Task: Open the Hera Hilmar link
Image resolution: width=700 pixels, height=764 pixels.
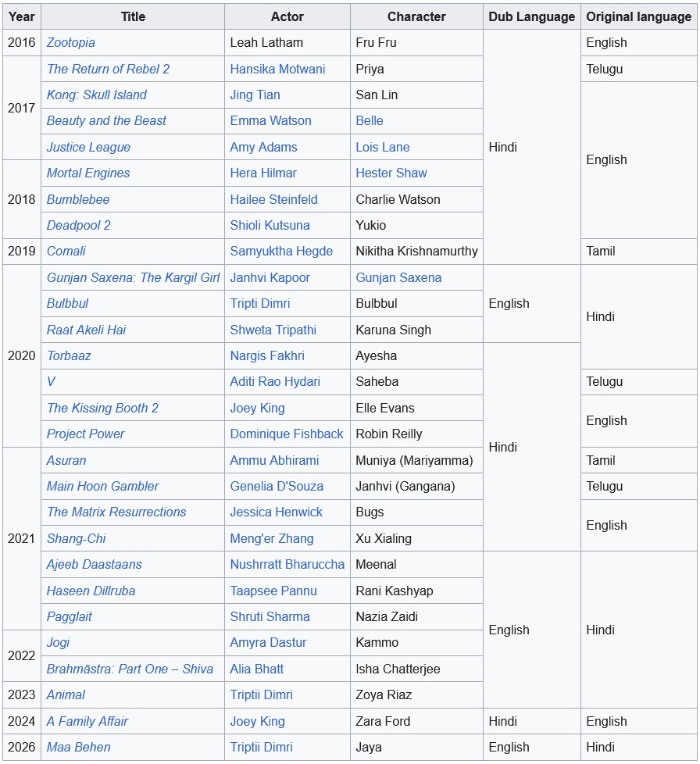Action: click(x=263, y=173)
